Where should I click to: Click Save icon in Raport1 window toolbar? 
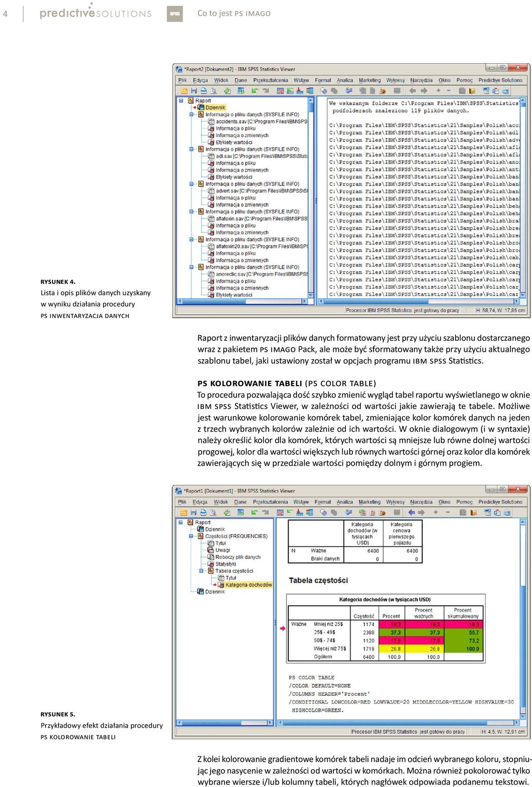pos(193,512)
